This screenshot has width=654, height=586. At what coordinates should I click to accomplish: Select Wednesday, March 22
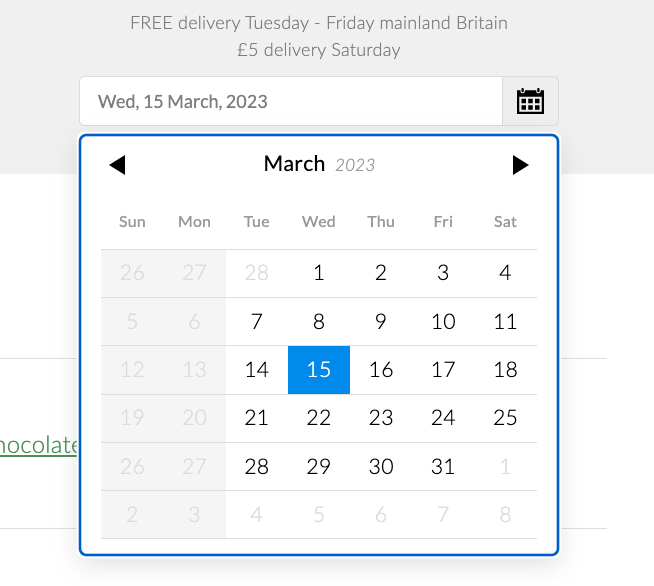(319, 418)
